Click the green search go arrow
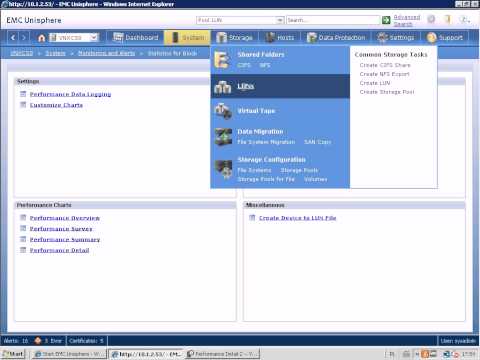 tap(386, 20)
